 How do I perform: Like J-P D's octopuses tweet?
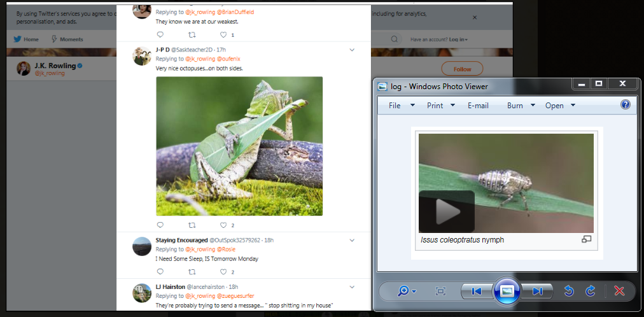[x=223, y=225]
